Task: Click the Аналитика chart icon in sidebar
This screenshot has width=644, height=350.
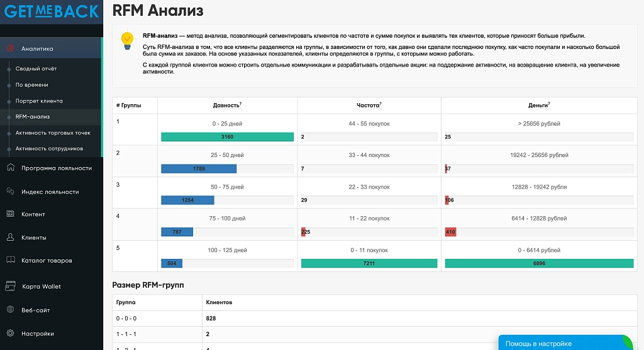Action: point(11,48)
